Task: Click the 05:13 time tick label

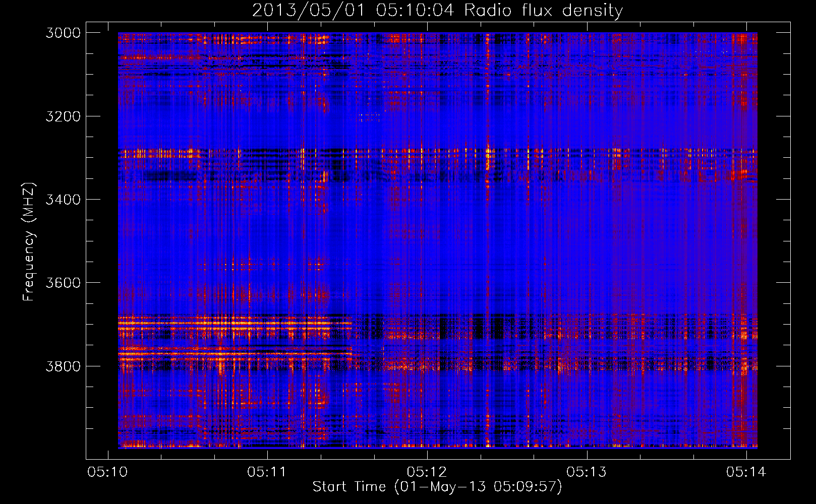Action: pos(587,472)
